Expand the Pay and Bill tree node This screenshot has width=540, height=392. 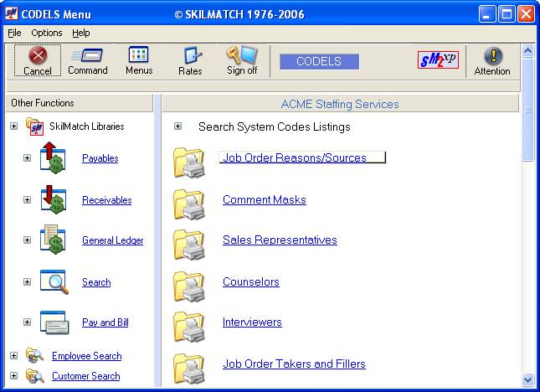click(27, 322)
